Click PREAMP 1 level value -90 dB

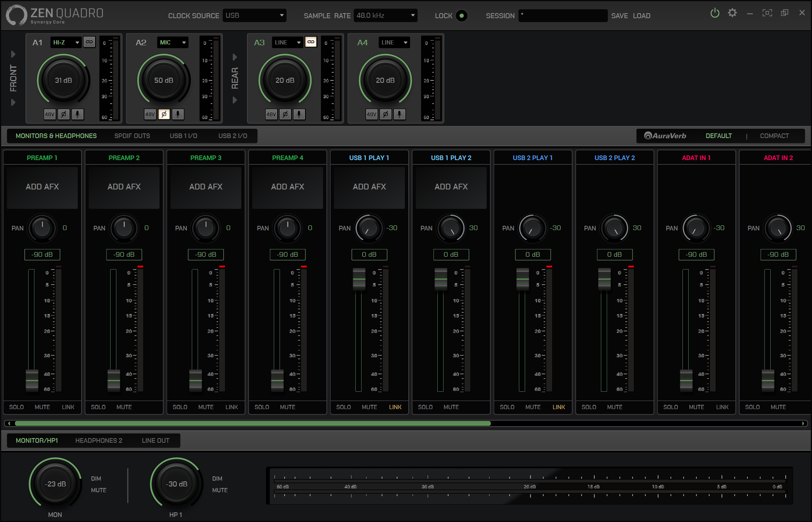[42, 254]
